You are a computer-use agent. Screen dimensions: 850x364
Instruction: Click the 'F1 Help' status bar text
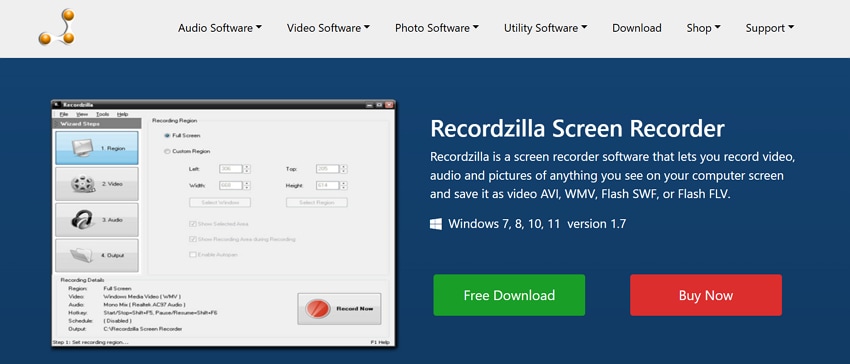[x=380, y=342]
